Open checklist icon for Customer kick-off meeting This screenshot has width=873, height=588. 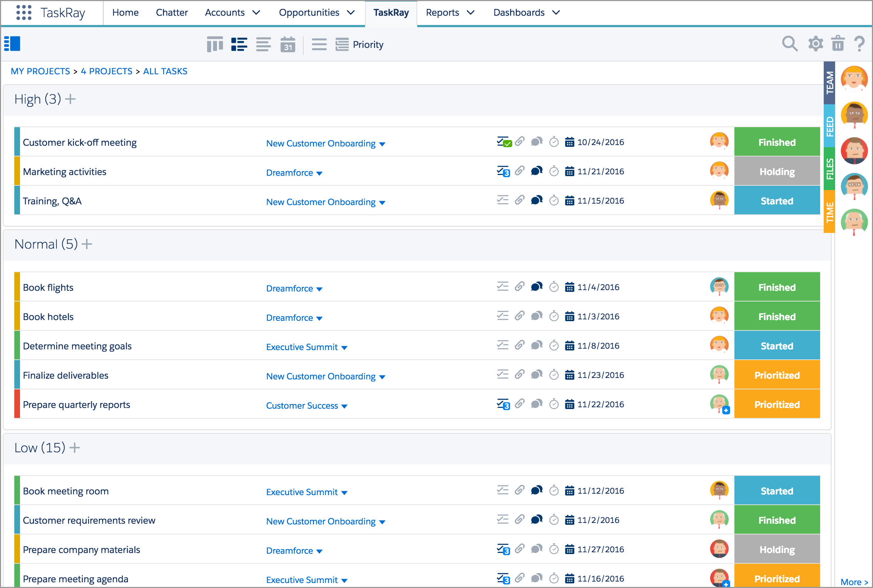pyautogui.click(x=504, y=142)
